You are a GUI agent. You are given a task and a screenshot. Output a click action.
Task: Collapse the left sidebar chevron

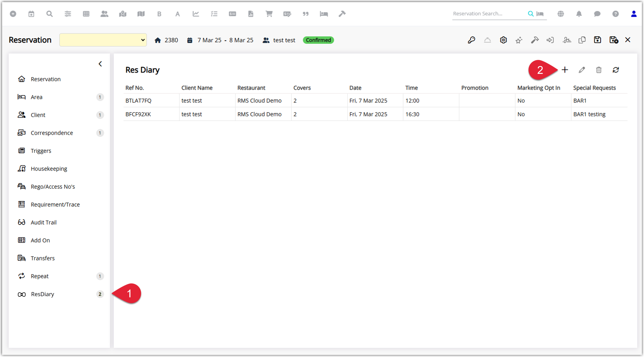pos(100,64)
